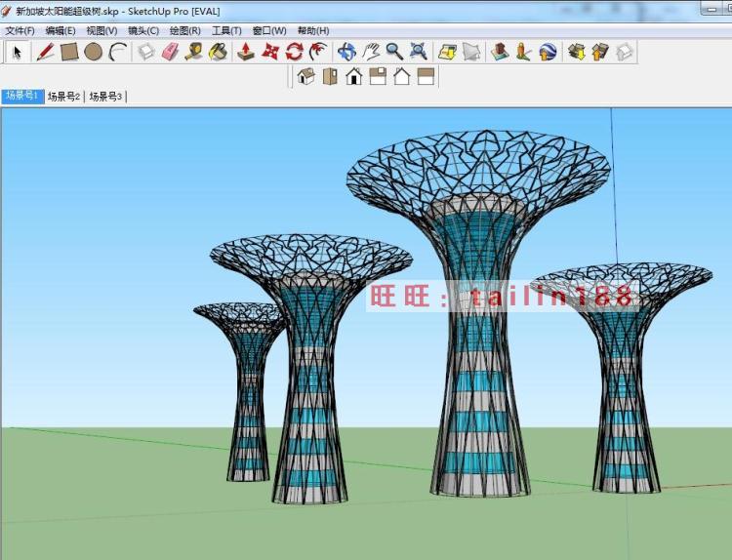Screen dimensions: 732x560
Task: Open the 绘图(R) menu
Action: point(184,31)
